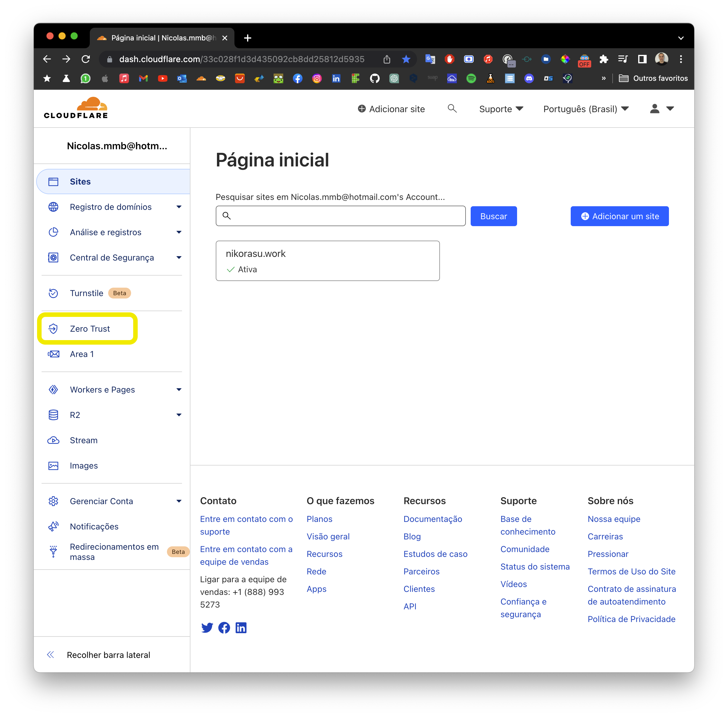
Task: Click the LinkedIn icon in footer
Action: pos(241,627)
